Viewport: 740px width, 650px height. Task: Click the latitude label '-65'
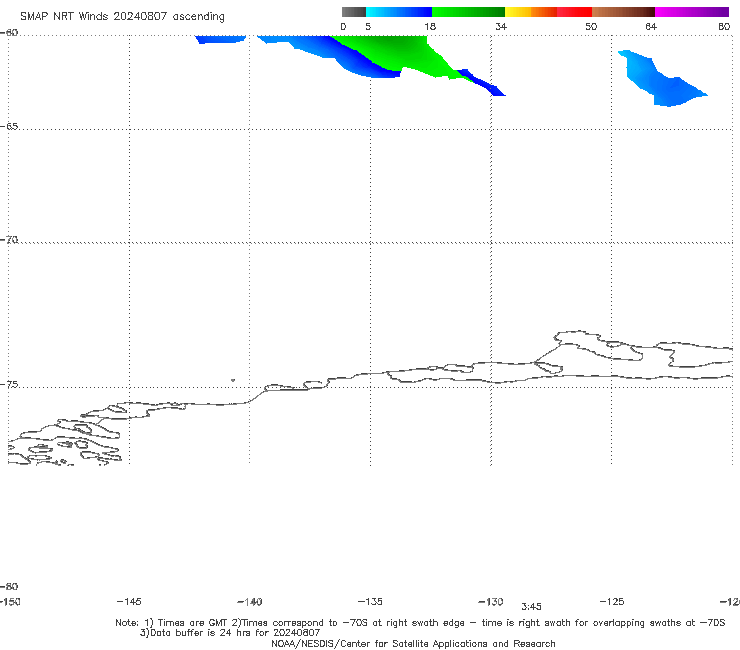(x=9, y=126)
